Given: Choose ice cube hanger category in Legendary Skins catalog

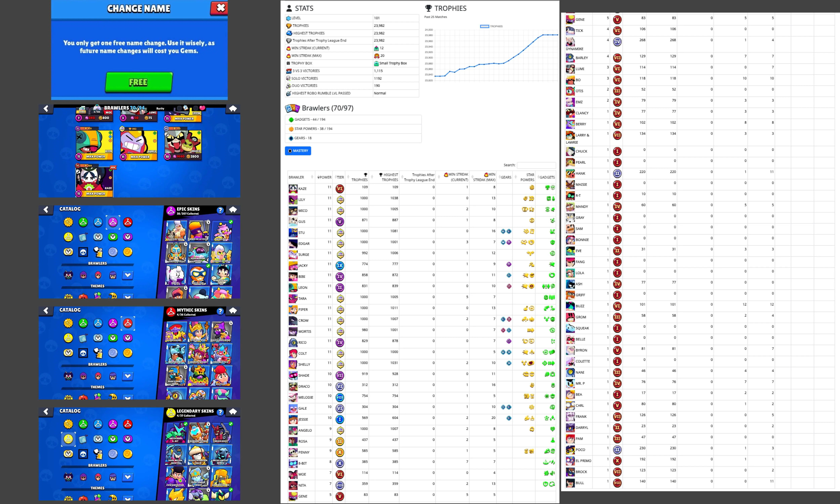Looking at the screenshot, I should tap(83, 439).
